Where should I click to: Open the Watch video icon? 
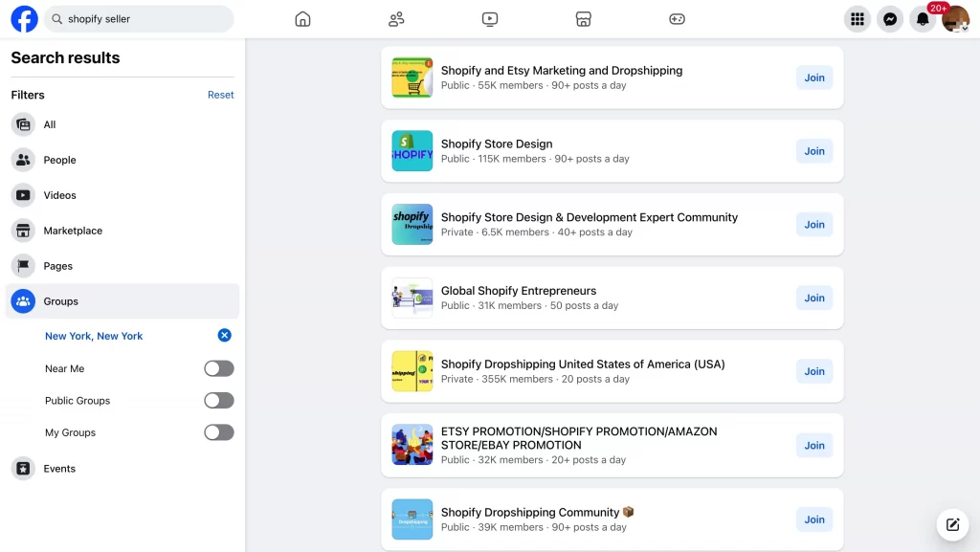tap(490, 19)
